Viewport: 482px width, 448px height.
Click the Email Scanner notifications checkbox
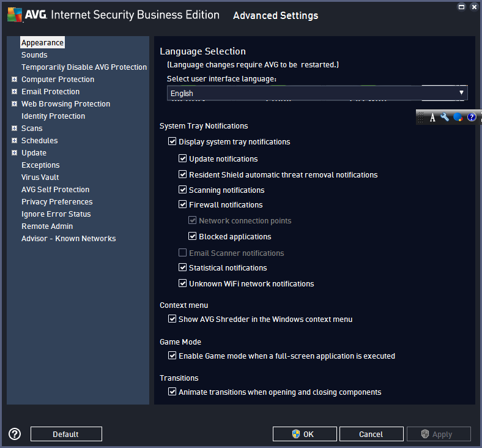pyautogui.click(x=183, y=253)
